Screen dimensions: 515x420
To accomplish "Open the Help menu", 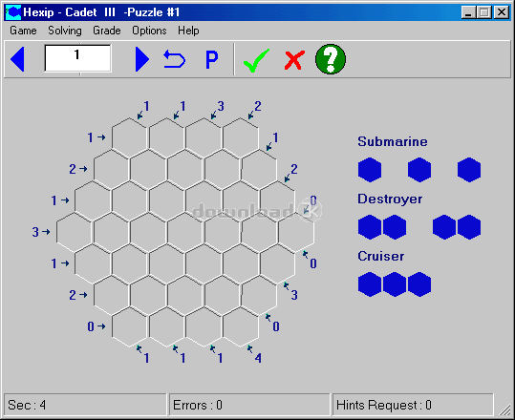I will (188, 31).
